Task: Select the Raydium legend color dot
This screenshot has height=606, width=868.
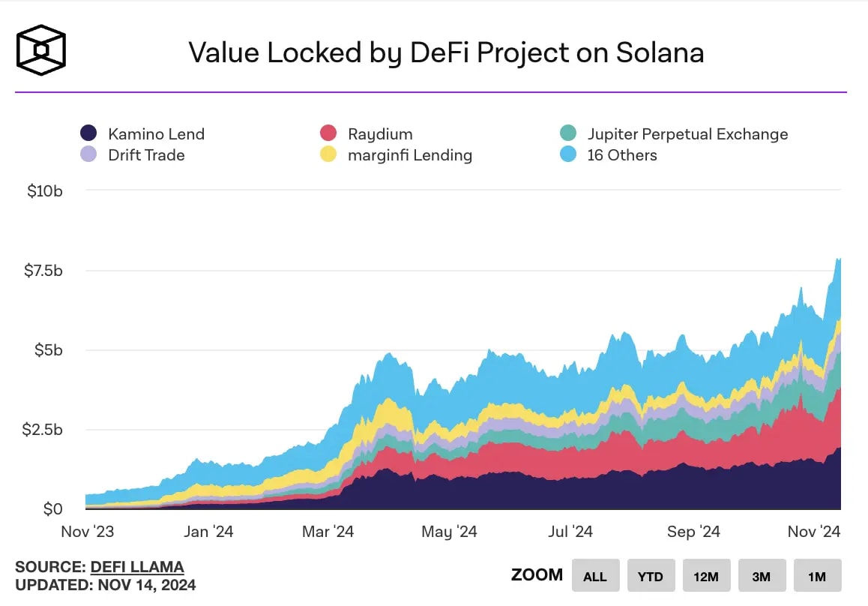Action: click(x=327, y=133)
